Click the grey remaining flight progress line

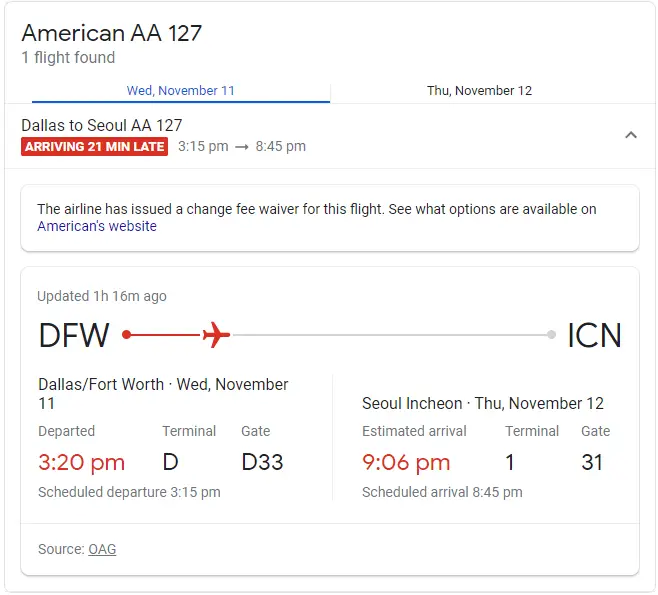coord(390,335)
